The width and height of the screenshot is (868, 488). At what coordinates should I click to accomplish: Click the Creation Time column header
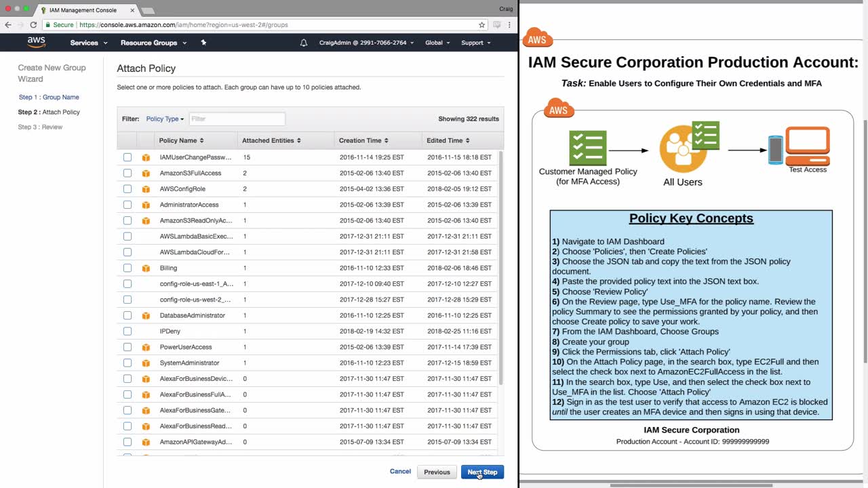(360, 141)
